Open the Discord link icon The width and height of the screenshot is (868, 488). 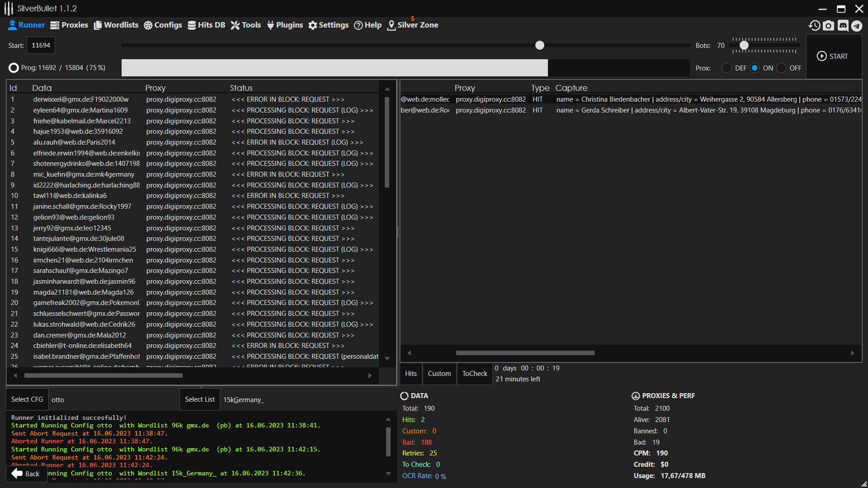pos(843,26)
